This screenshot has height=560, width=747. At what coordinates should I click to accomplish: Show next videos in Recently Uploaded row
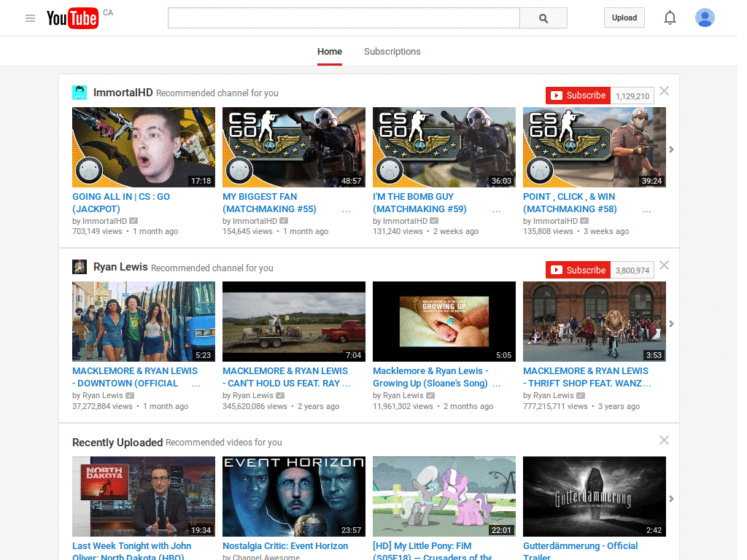(671, 499)
